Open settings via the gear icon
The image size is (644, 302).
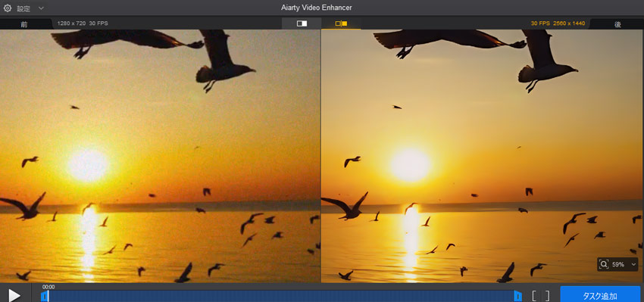(8, 8)
